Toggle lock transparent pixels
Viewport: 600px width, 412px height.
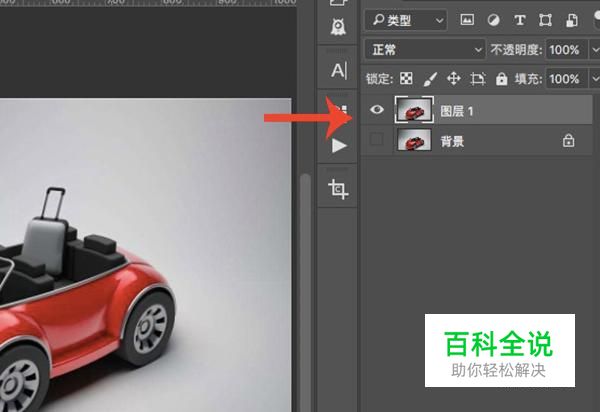point(406,78)
